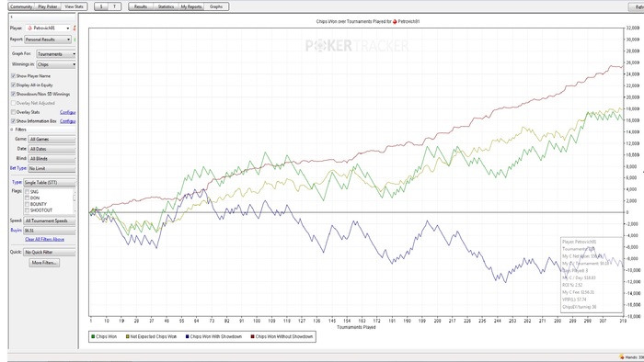Open the Graphs tab

point(216,6)
